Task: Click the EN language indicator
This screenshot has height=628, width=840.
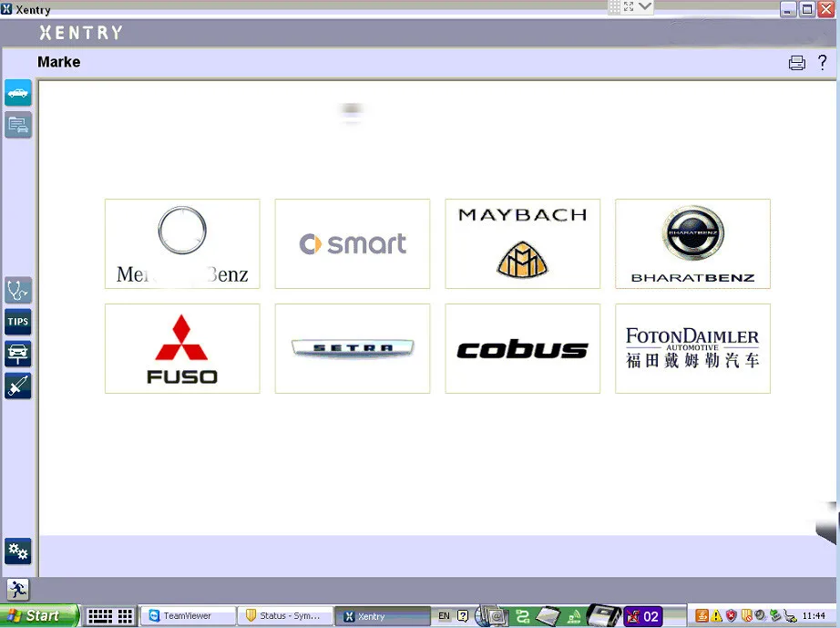Action: coord(444,616)
